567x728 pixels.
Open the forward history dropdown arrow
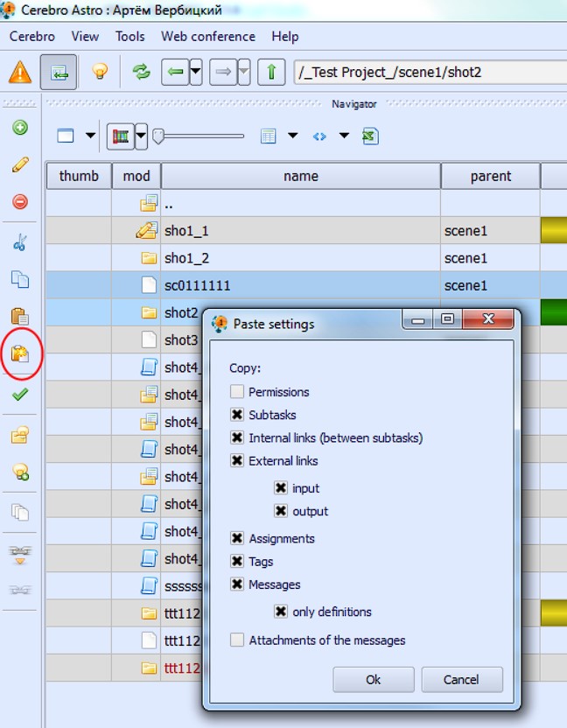(x=244, y=72)
